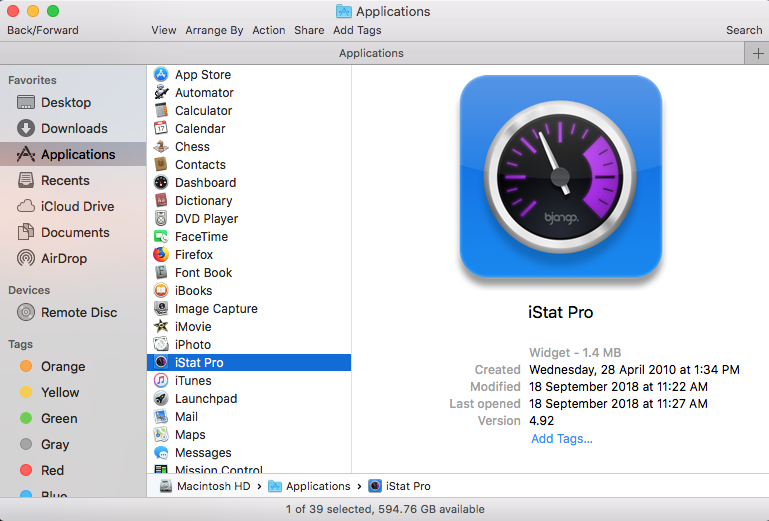Click the created date value in preview
769x521 pixels.
pos(634,369)
